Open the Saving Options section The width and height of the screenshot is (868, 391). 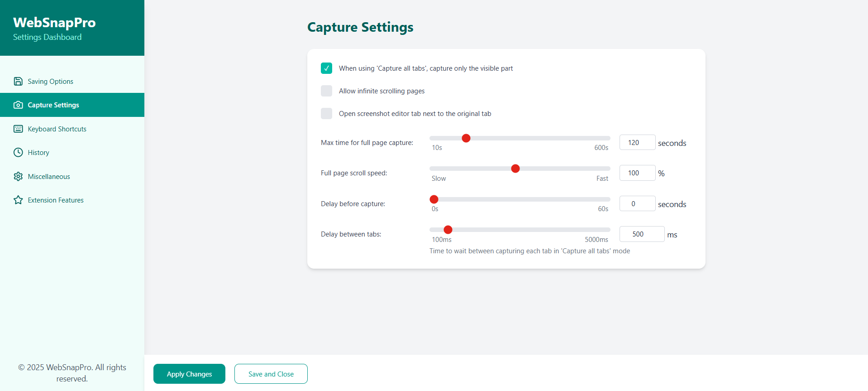[x=50, y=82]
